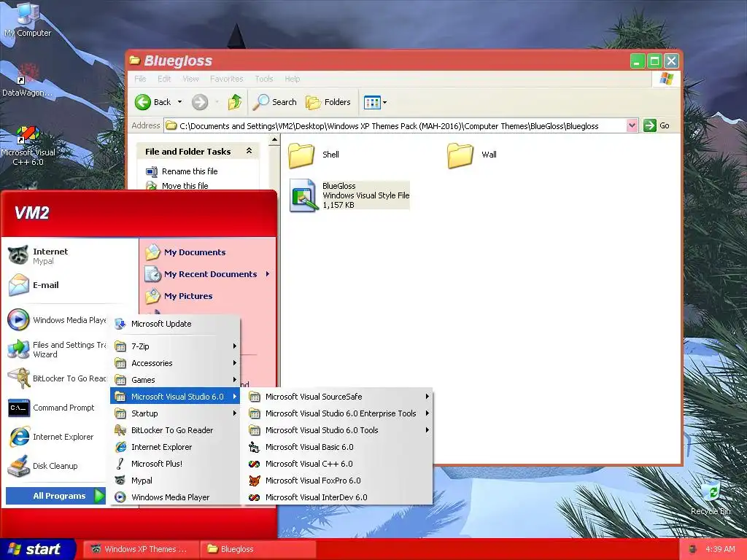Click the Back button in Bluegloss window
This screenshot has width=747, height=560.
click(153, 102)
